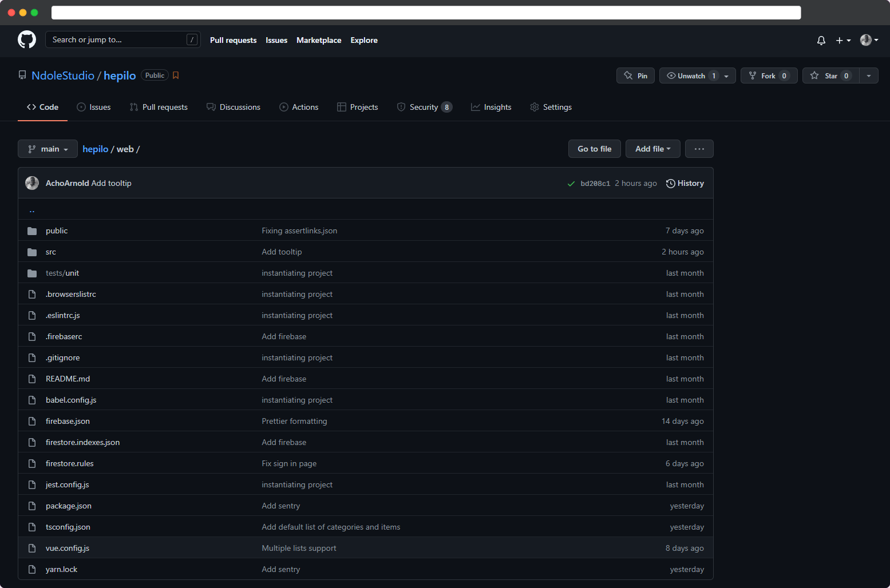
Task: Open the Add file dropdown
Action: coord(652,149)
